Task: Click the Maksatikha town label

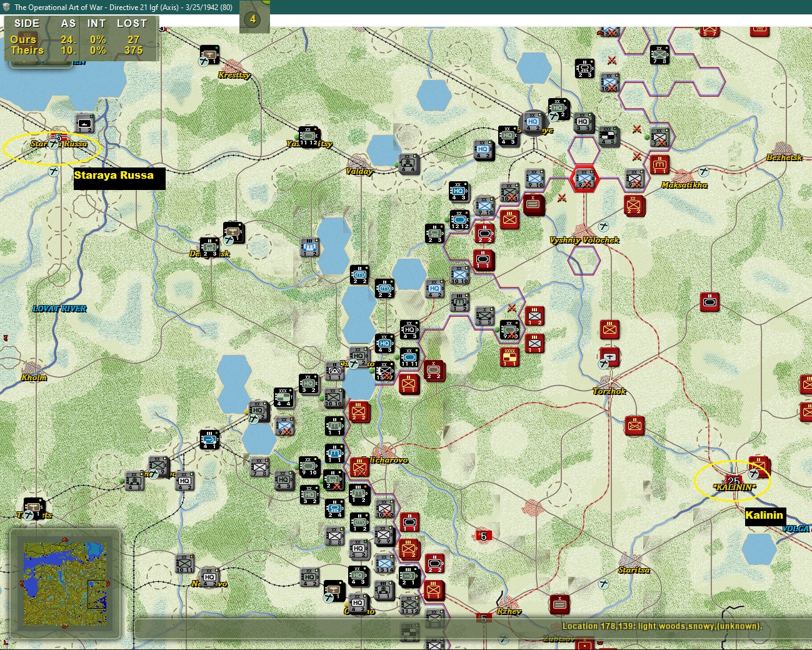Action: (684, 185)
